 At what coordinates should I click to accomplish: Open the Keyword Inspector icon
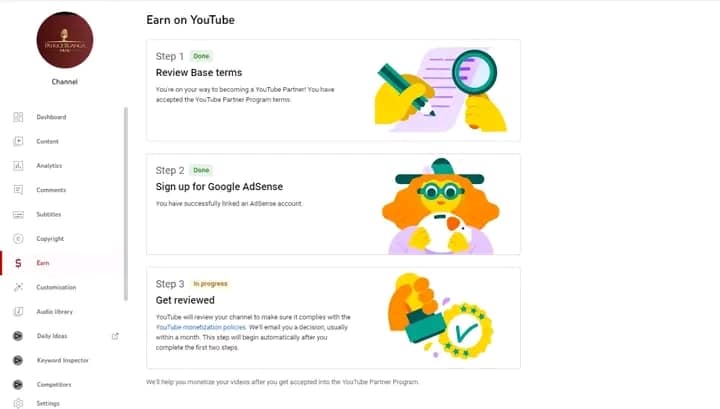[18, 360]
